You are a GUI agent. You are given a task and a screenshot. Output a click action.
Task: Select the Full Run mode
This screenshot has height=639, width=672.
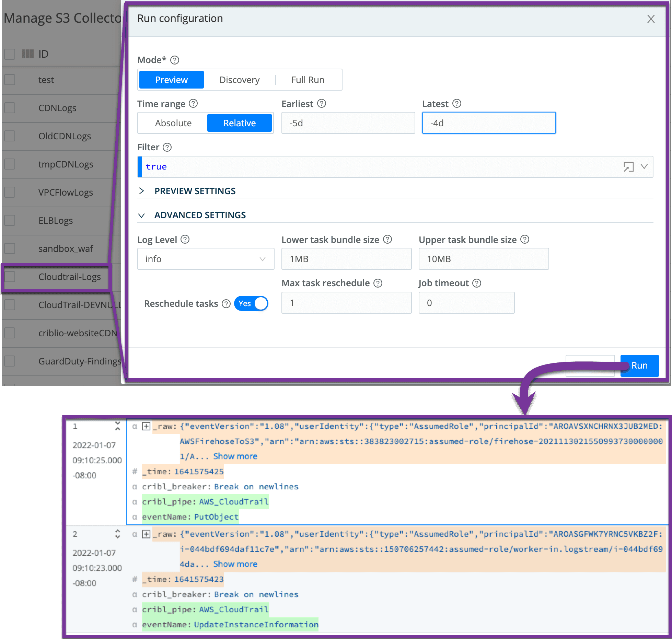click(308, 80)
